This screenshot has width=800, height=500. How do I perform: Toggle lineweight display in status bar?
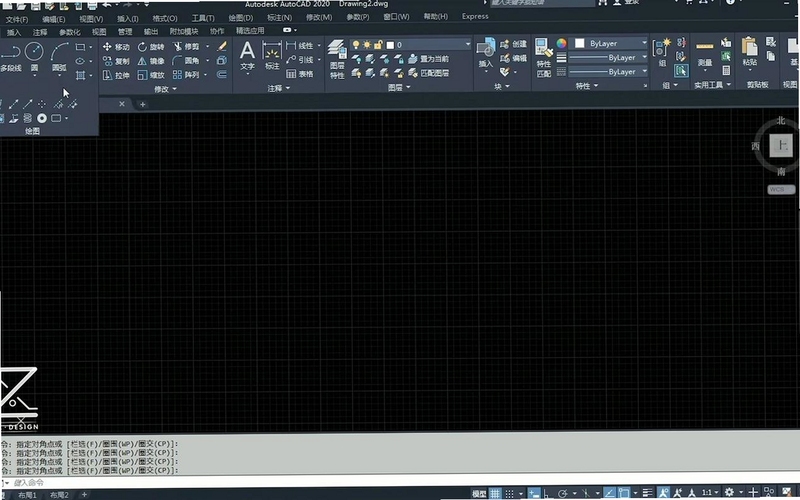[647, 493]
